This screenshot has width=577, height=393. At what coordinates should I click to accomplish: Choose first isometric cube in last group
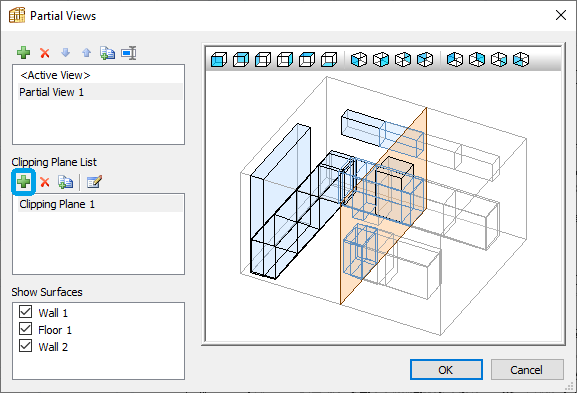455,59
